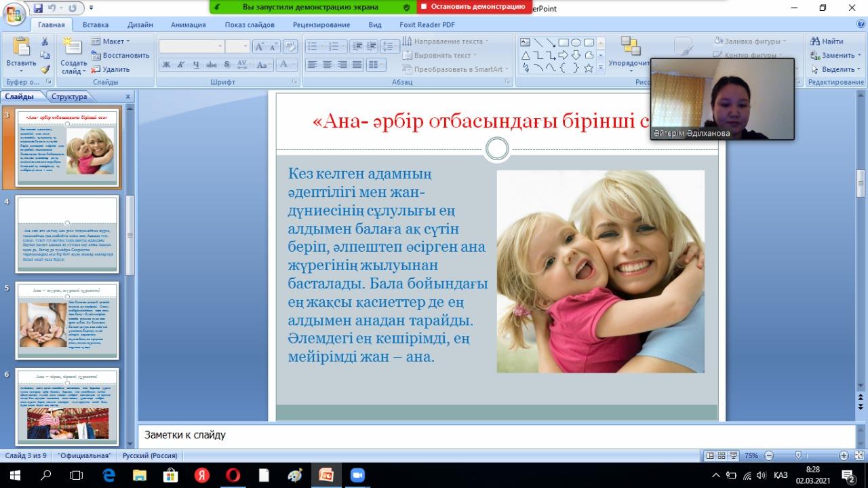Toggle italic К formatting
Screen dimensions: 868x488
(x=181, y=64)
